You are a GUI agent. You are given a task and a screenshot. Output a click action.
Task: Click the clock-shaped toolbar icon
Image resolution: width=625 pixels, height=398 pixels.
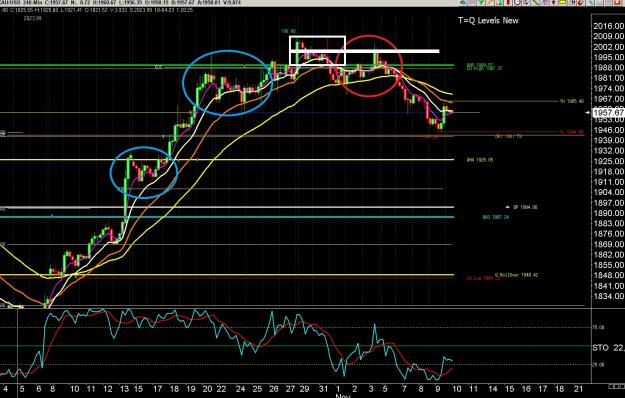click(x=517, y=2)
